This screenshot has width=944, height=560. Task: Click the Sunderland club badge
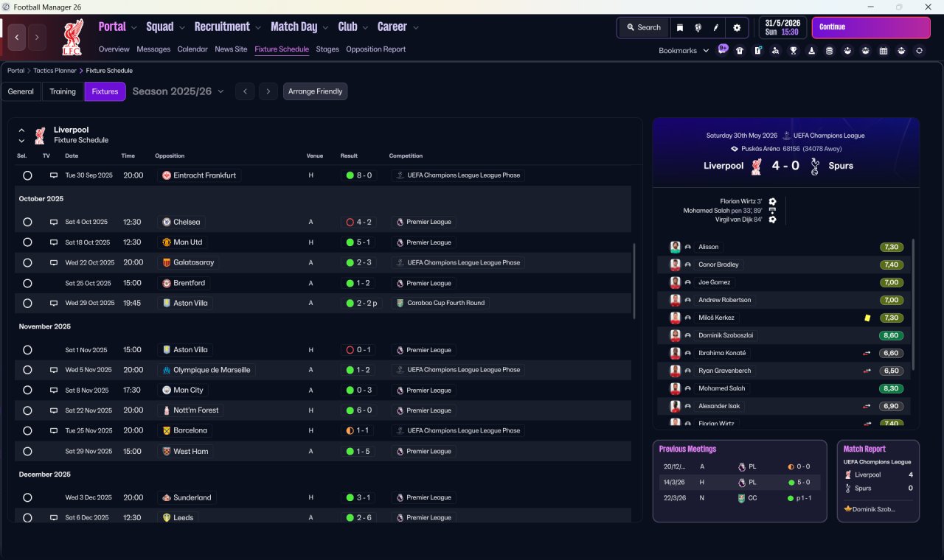[167, 497]
